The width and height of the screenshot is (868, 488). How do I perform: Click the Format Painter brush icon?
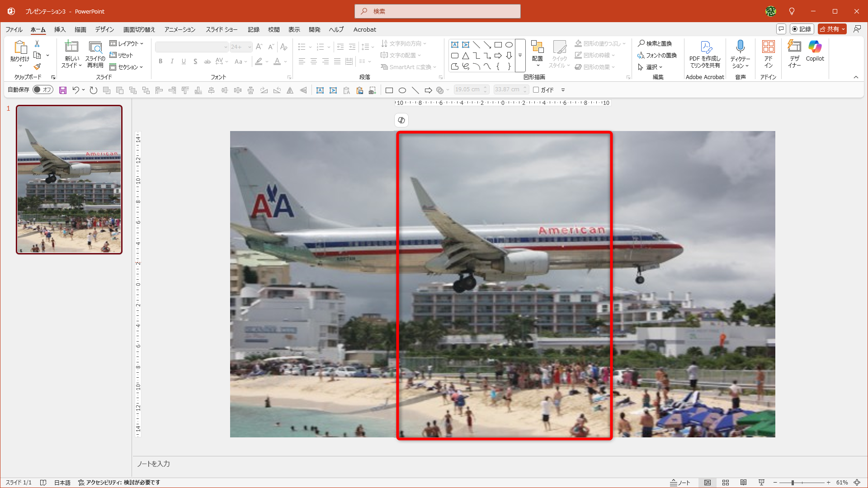coord(37,66)
